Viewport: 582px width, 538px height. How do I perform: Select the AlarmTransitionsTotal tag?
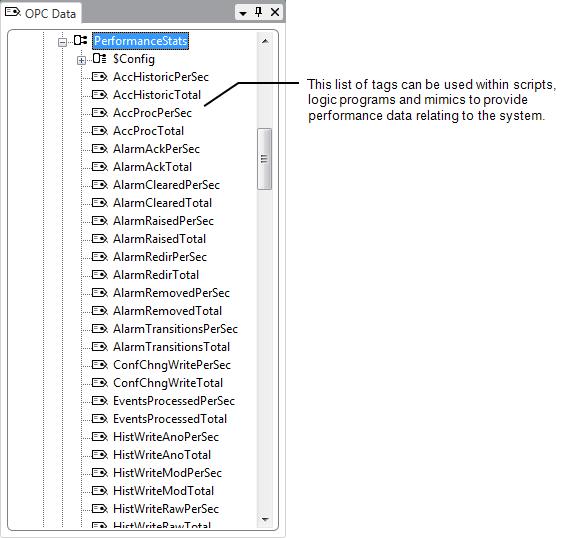pos(171,347)
